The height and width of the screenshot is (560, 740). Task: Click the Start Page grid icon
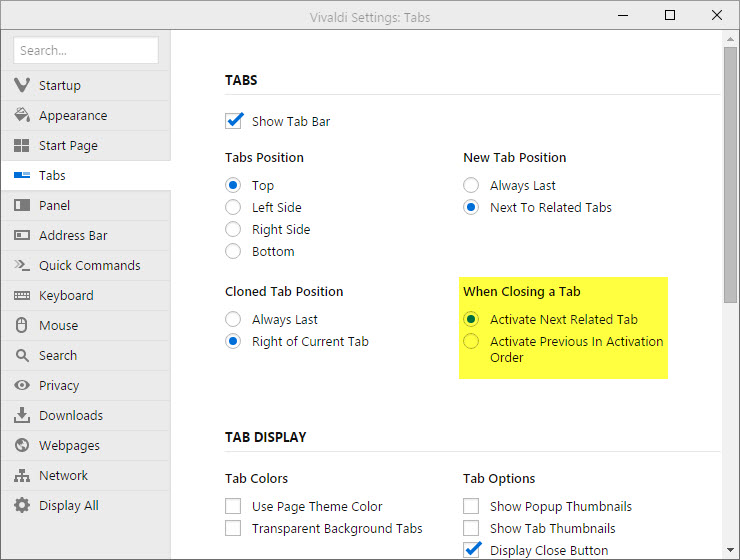pyautogui.click(x=22, y=145)
